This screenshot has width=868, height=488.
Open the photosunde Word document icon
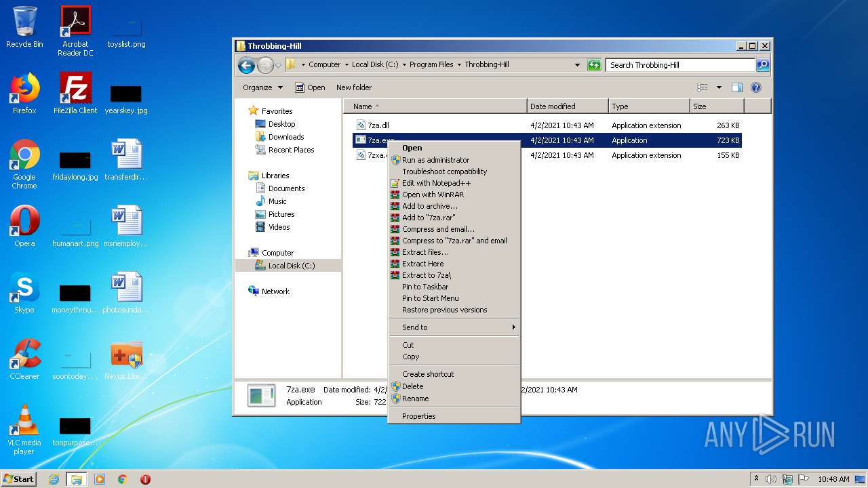(126, 293)
